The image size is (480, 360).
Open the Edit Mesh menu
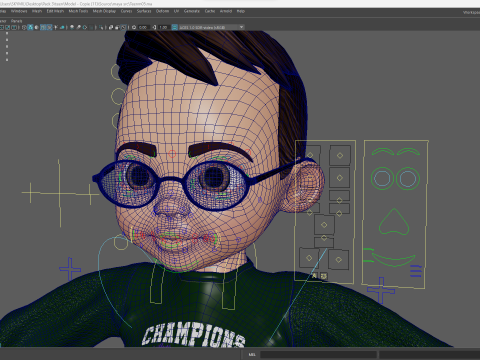coord(55,11)
